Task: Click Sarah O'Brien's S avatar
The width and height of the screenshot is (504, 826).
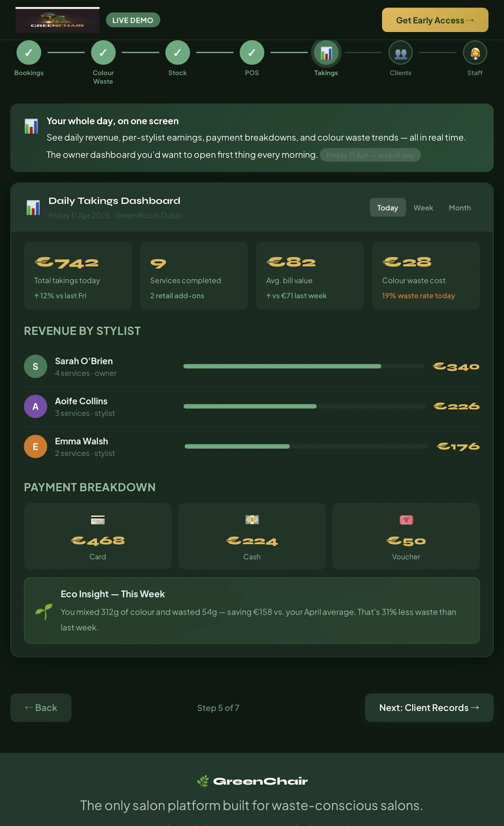Action: pyautogui.click(x=36, y=366)
